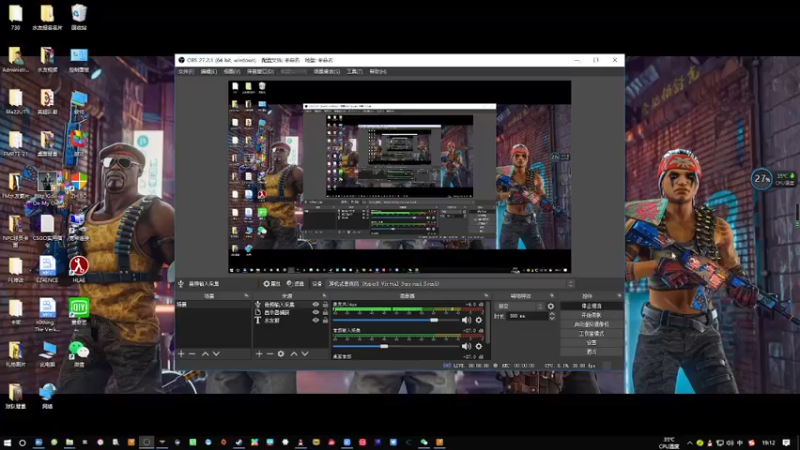The image size is (800, 450).
Task: Open the Tools menu in OBS
Action: (355, 71)
